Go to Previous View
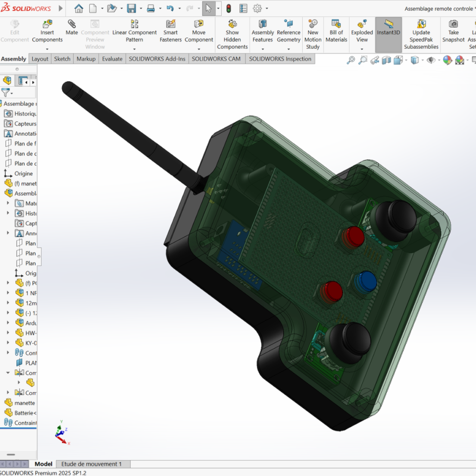Viewport: 476px width, 476px height. click(375, 60)
